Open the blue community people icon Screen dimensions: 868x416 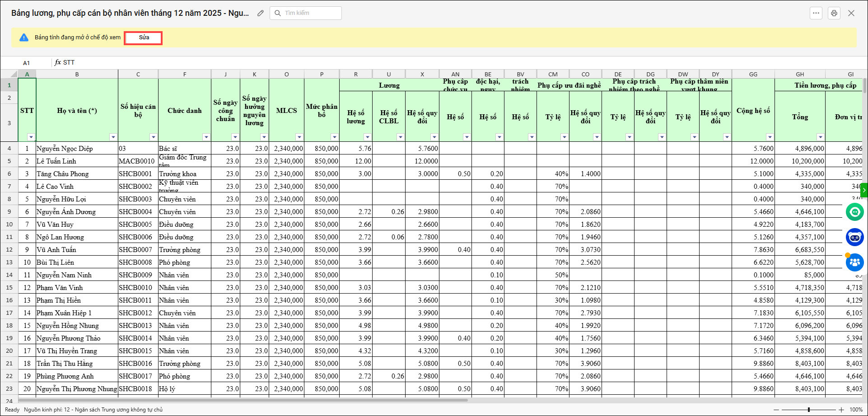pyautogui.click(x=854, y=262)
